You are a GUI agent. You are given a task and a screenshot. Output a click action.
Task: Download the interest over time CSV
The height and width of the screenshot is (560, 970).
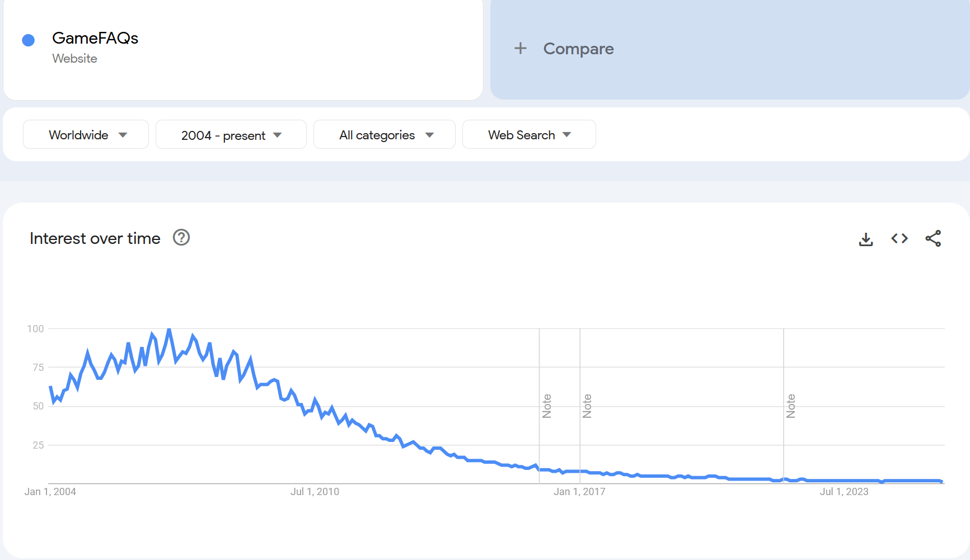pos(866,239)
